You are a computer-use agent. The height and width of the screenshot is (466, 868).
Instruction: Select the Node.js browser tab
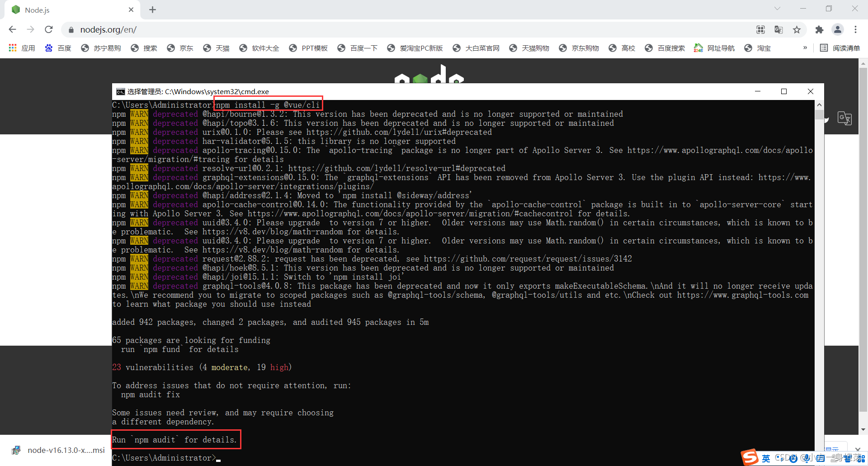click(x=72, y=10)
